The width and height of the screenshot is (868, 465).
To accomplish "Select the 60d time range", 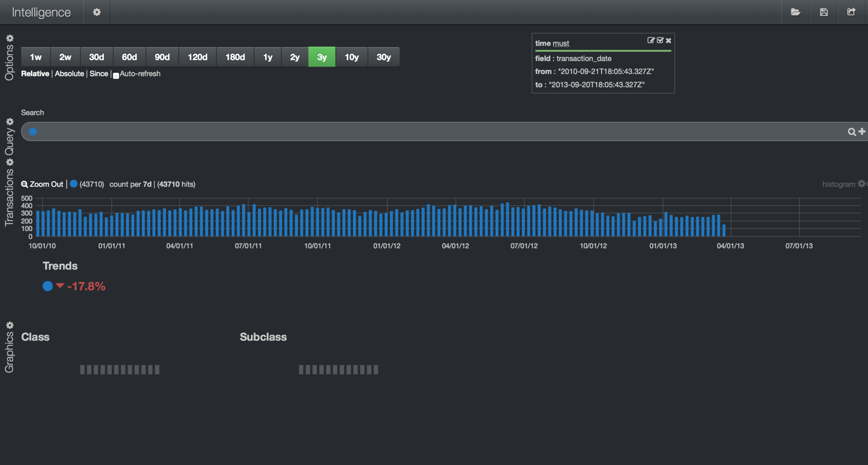I will tap(129, 57).
